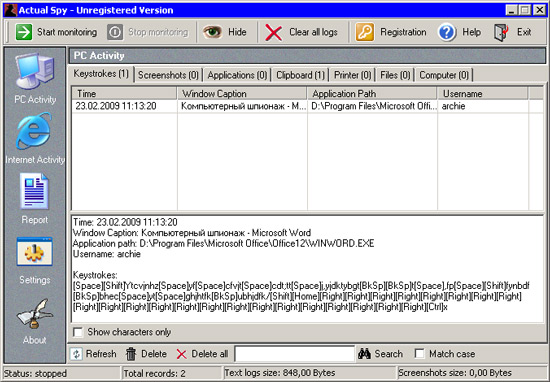Click the Keystrokes: label in details pane
Screen dimensions: 550x382
click(95, 275)
